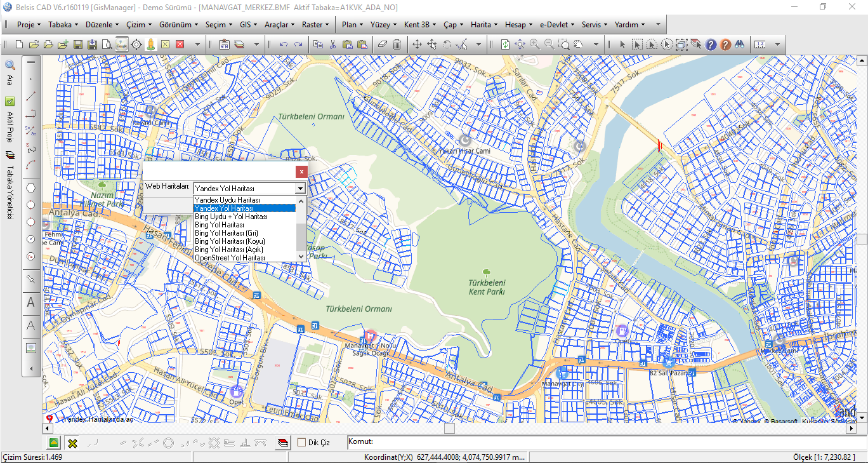Select Bing Yol Haritası (Gri) option
This screenshot has width=868, height=463.
[x=244, y=233]
